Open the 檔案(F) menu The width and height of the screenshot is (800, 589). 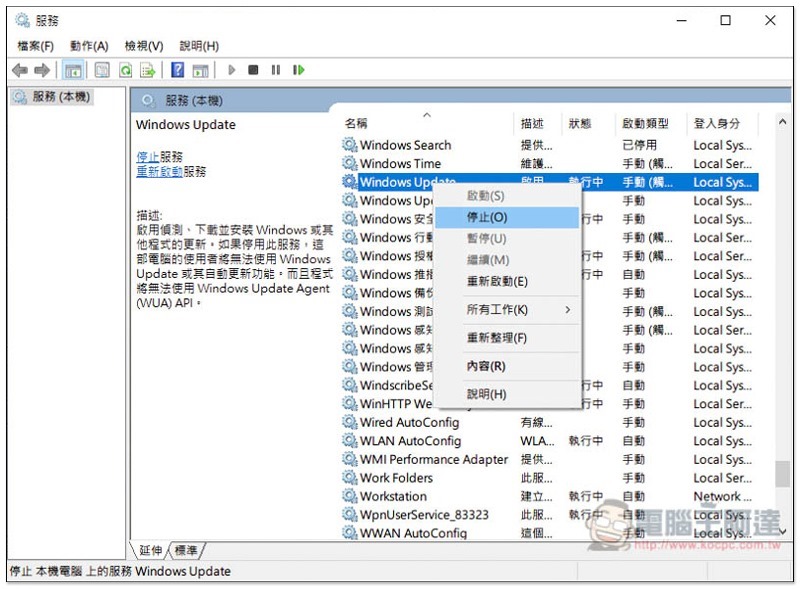tap(35, 46)
